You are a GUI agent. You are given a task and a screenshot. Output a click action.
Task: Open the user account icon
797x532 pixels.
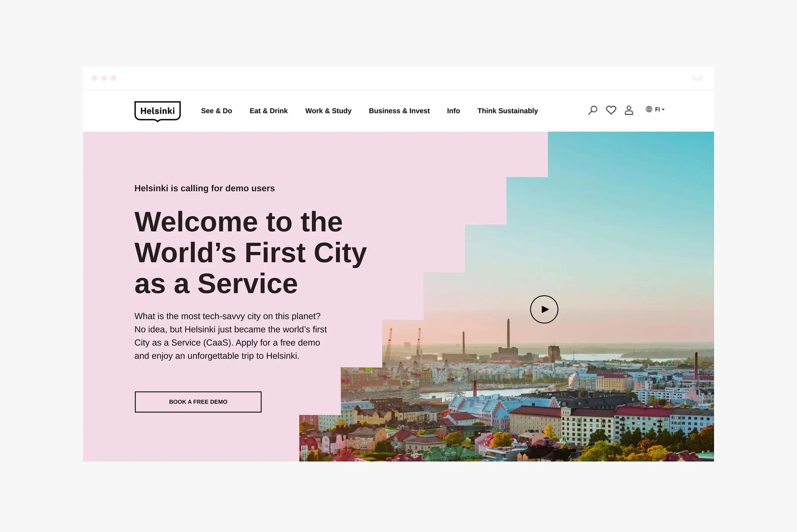coord(629,110)
